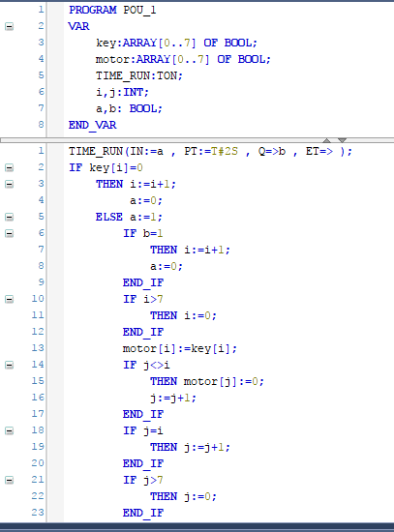Image resolution: width=394 pixels, height=532 pixels.
Task: Click the TIME_RUN:TON declaration line
Action: tap(139, 75)
